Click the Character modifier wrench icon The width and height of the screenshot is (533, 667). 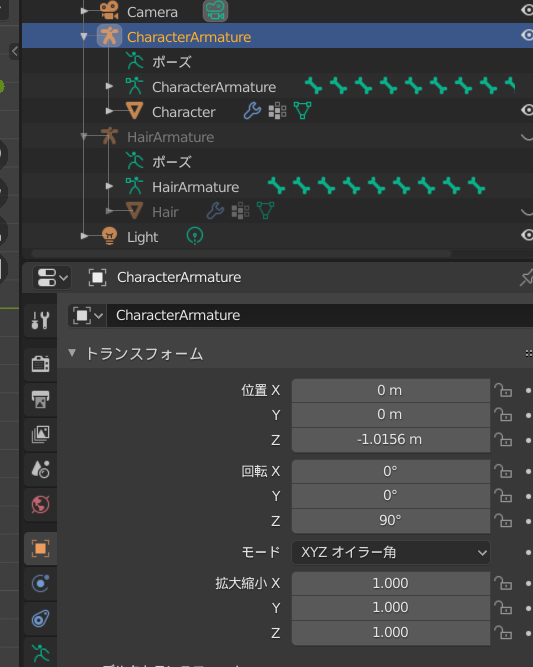coord(252,111)
